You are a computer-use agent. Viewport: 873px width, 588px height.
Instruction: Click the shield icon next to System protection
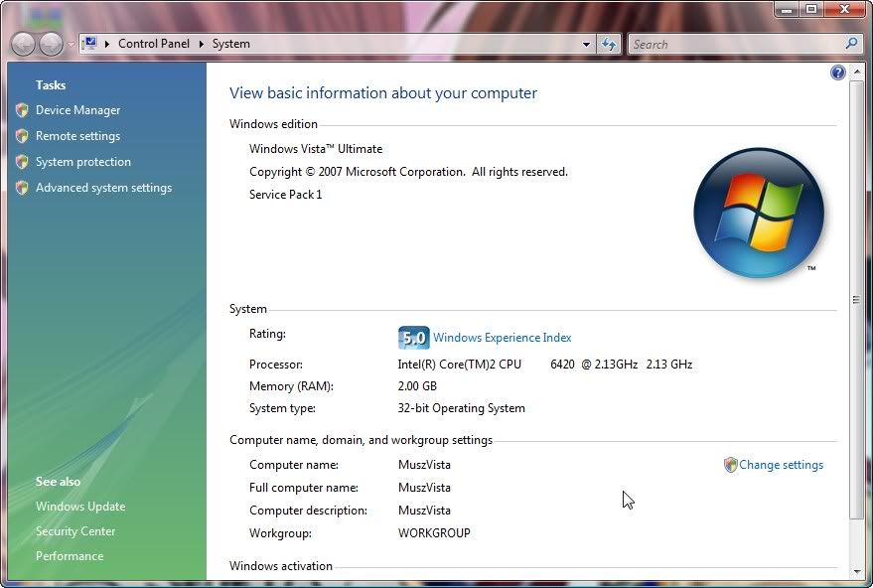(22, 162)
